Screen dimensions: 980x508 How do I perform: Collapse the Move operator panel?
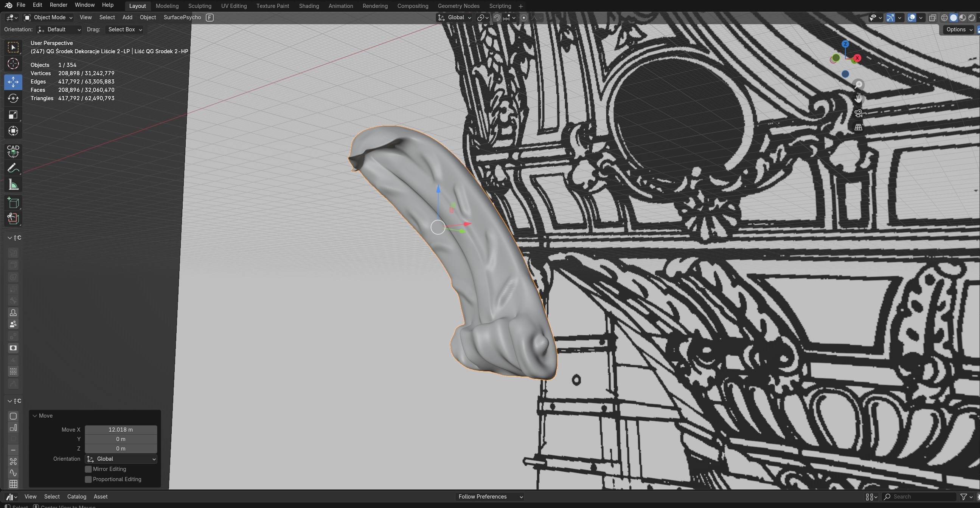35,416
